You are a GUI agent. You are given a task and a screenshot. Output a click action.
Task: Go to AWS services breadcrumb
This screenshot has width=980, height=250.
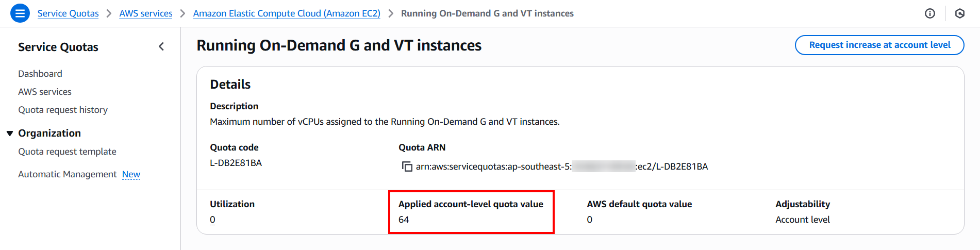146,13
